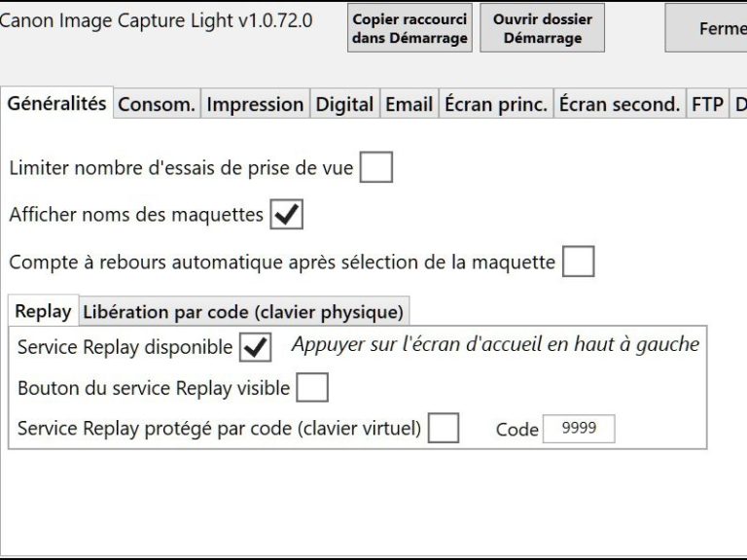
Task: Switch to the Email tab
Action: click(x=409, y=105)
